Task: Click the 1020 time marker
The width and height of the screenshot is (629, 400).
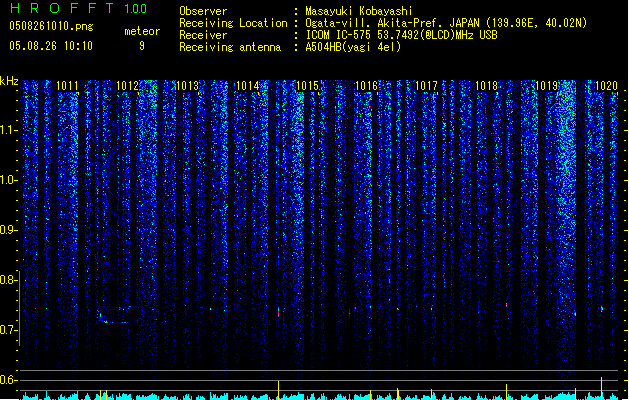Action: click(x=606, y=86)
